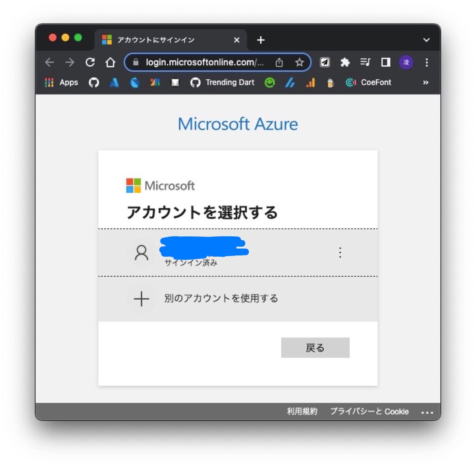The height and width of the screenshot is (467, 476).
Task: Click the plus icon for another account
Action: click(x=141, y=299)
